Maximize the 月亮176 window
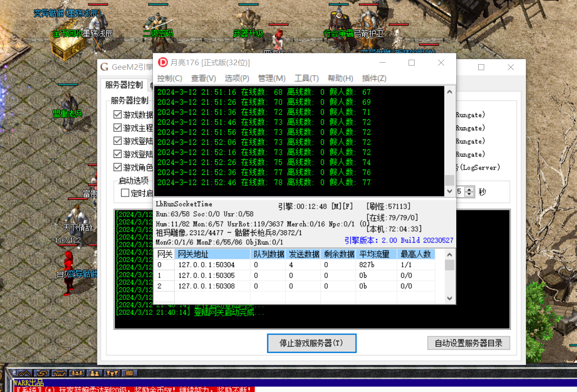The image size is (577, 392). [412, 63]
